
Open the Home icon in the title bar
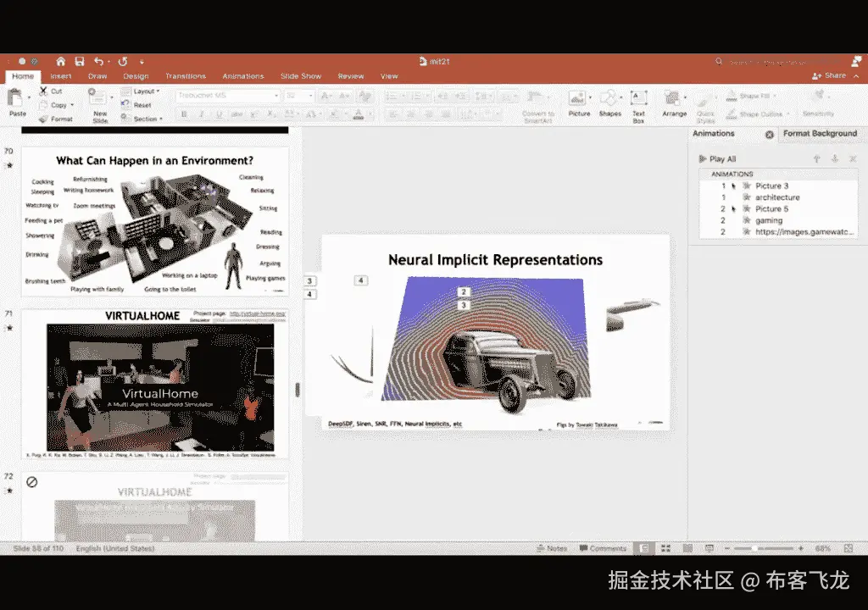point(61,62)
